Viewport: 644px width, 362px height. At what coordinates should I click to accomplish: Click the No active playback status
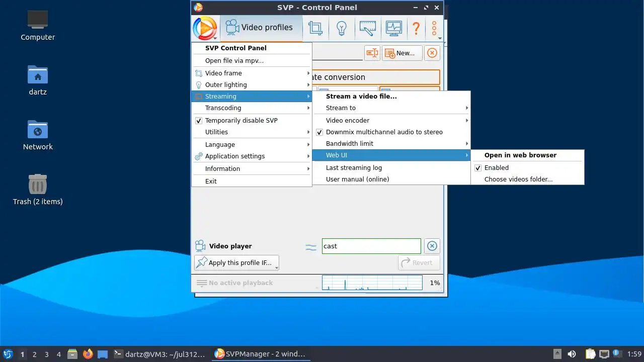(234, 283)
